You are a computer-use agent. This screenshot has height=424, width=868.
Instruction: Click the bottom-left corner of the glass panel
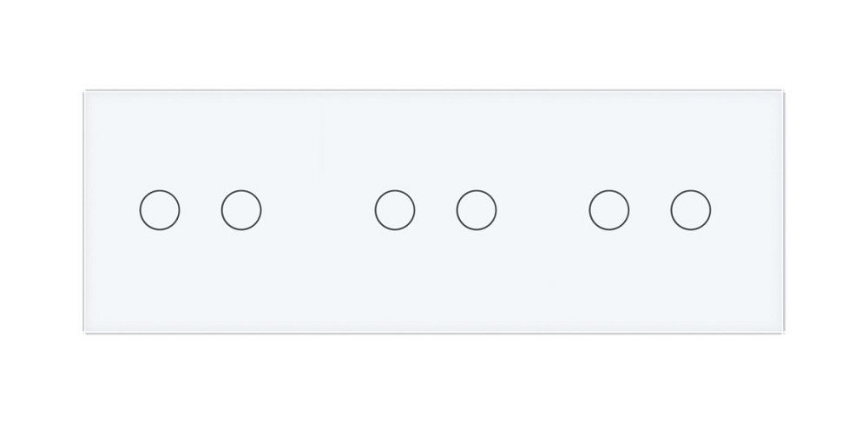pyautogui.click(x=86, y=332)
